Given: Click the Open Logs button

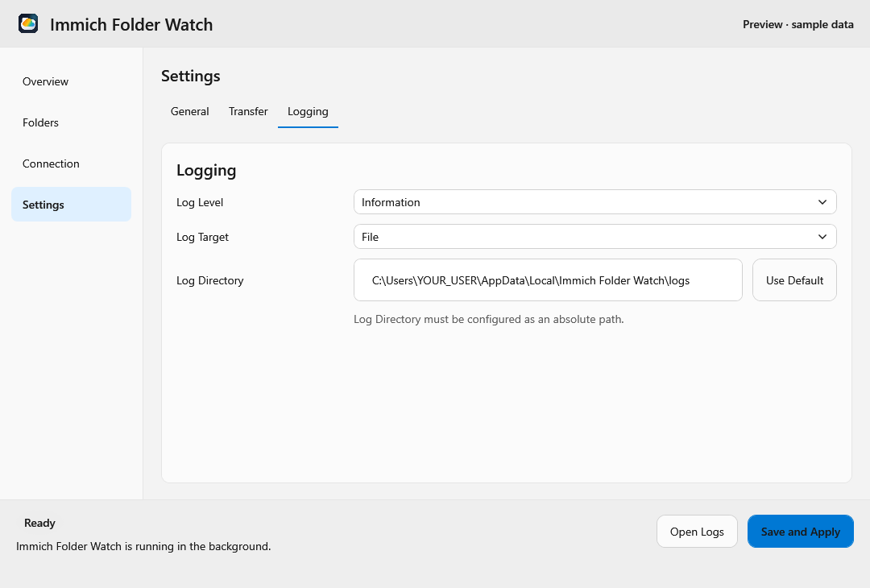Looking at the screenshot, I should 697,532.
